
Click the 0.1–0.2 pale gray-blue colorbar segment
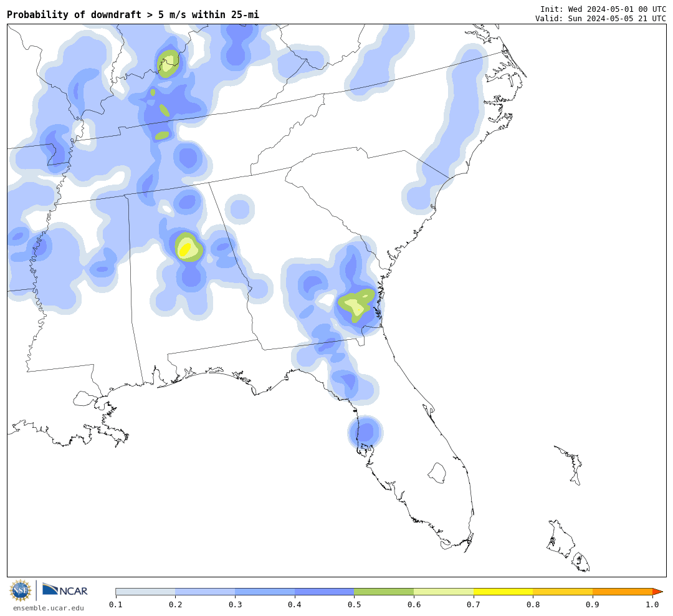pos(145,592)
